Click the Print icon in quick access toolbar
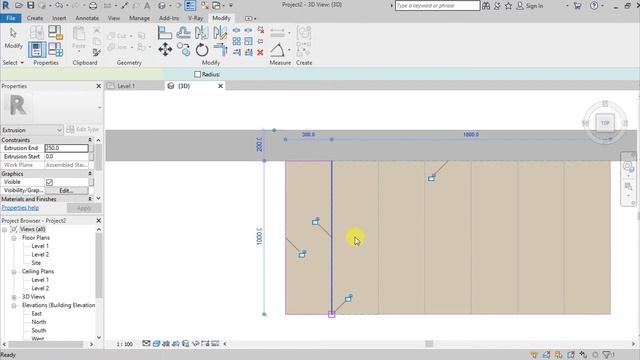Screen dimensions: 640x360 (x=93, y=5)
